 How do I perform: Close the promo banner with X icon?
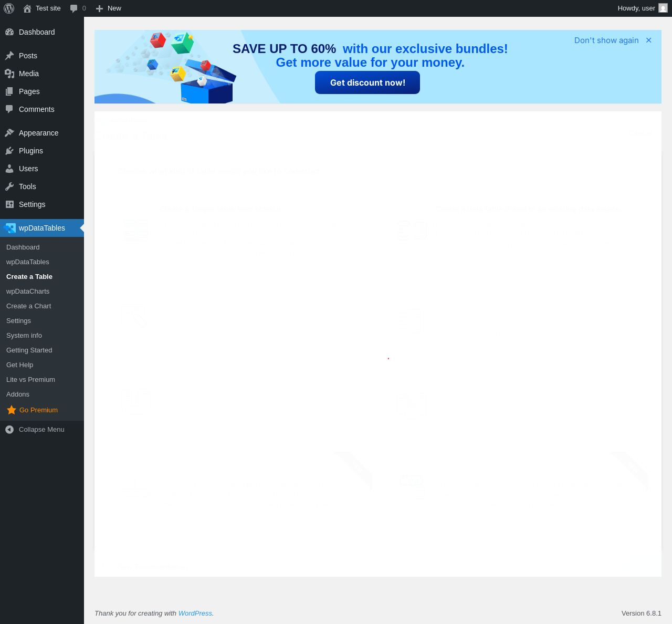click(x=649, y=40)
